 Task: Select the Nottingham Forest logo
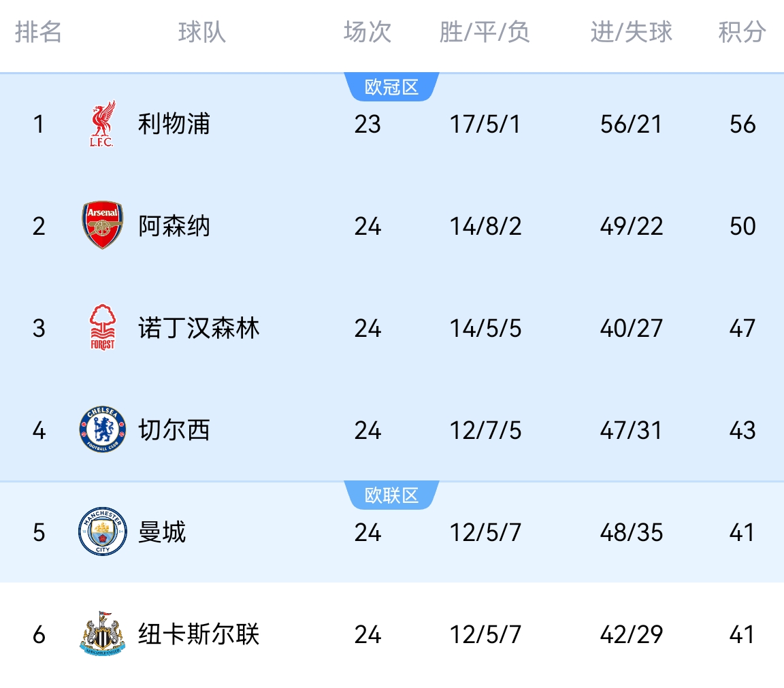[x=102, y=327]
